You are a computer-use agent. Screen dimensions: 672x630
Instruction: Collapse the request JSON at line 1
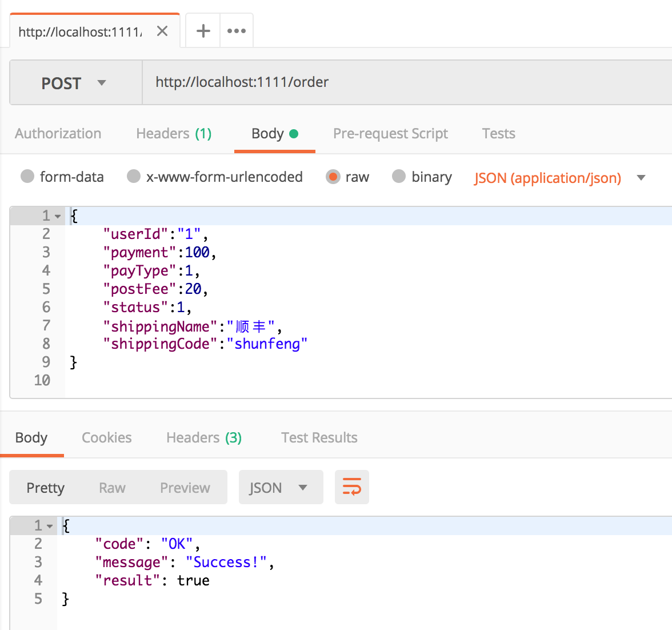[x=57, y=216]
